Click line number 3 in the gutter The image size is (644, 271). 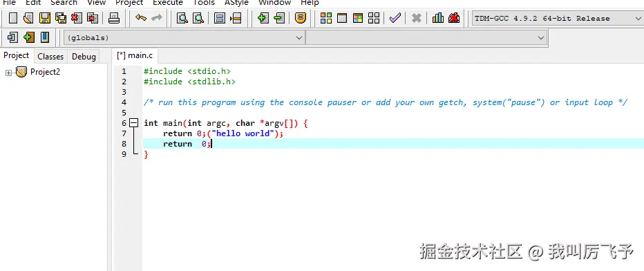124,92
